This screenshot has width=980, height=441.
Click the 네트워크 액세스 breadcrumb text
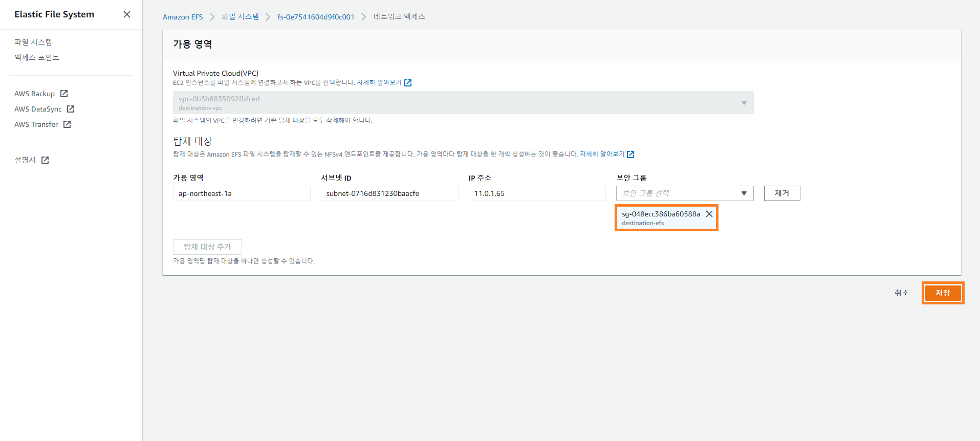(x=399, y=17)
